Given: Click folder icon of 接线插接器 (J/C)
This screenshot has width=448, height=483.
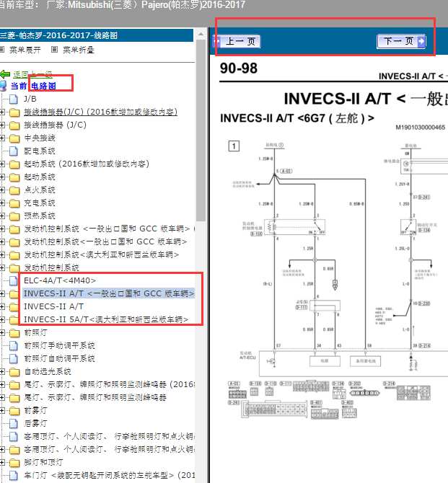Looking at the screenshot, I should (14, 125).
